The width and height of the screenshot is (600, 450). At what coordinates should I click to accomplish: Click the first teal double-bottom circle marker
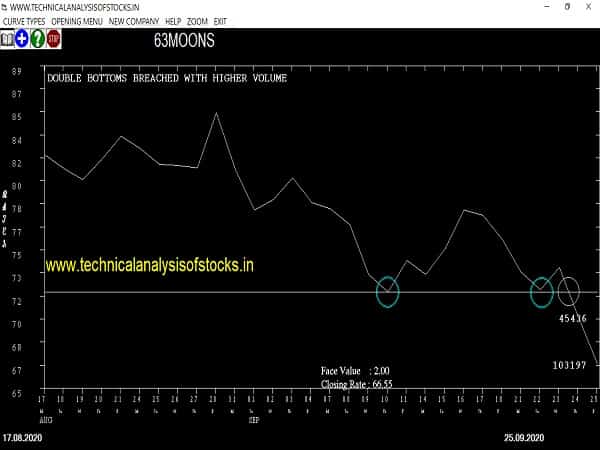(387, 292)
